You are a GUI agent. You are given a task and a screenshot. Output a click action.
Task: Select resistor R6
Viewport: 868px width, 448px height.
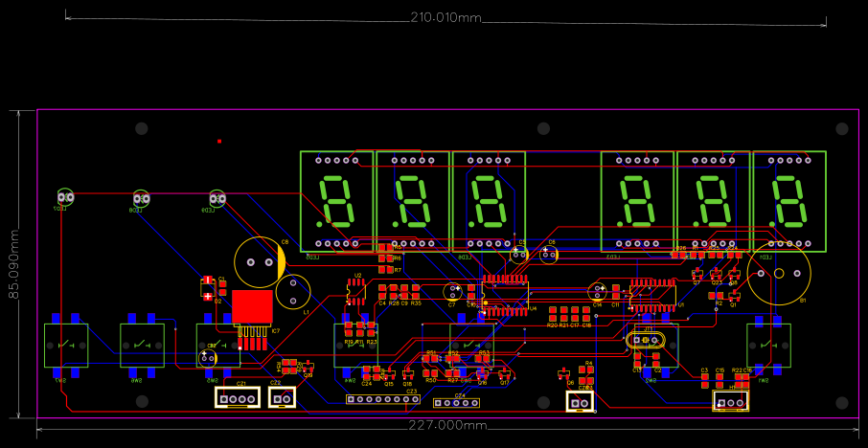coord(386,258)
